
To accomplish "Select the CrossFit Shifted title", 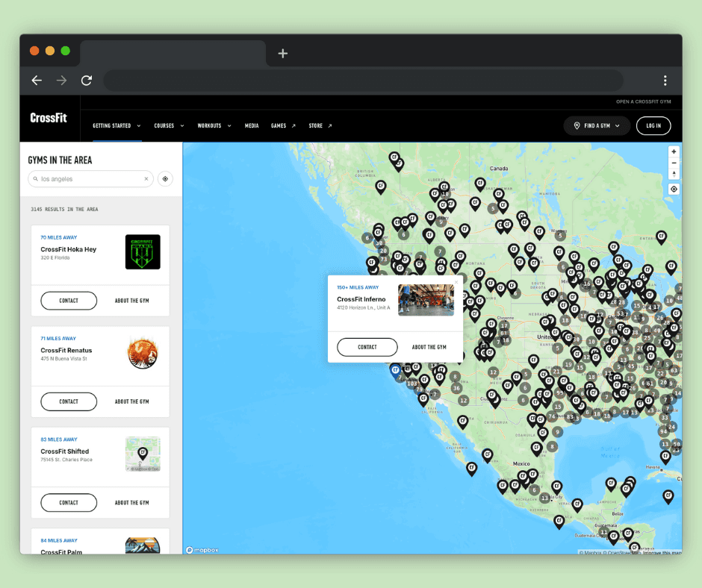I will click(x=65, y=451).
